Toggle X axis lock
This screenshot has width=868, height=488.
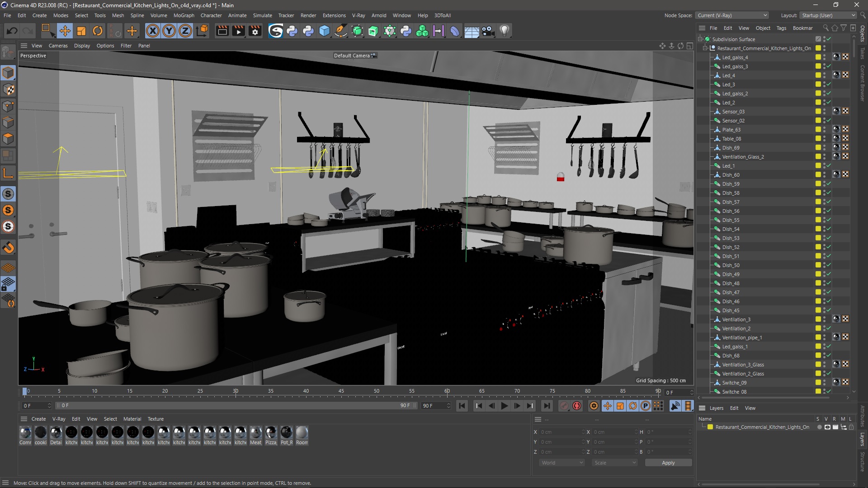(x=153, y=31)
